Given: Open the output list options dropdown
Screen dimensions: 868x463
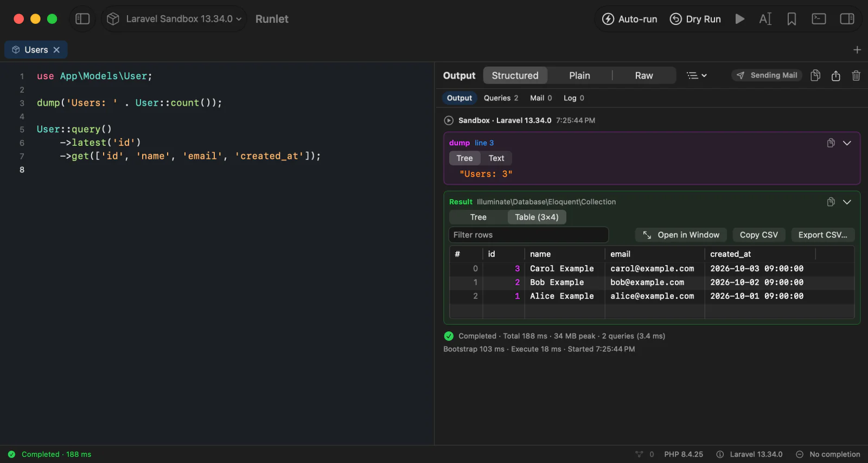Looking at the screenshot, I should pos(697,75).
